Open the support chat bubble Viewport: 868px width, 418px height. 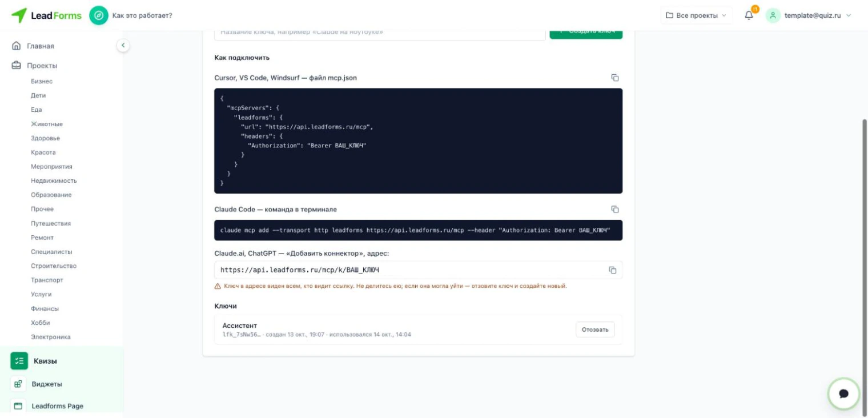pos(844,394)
